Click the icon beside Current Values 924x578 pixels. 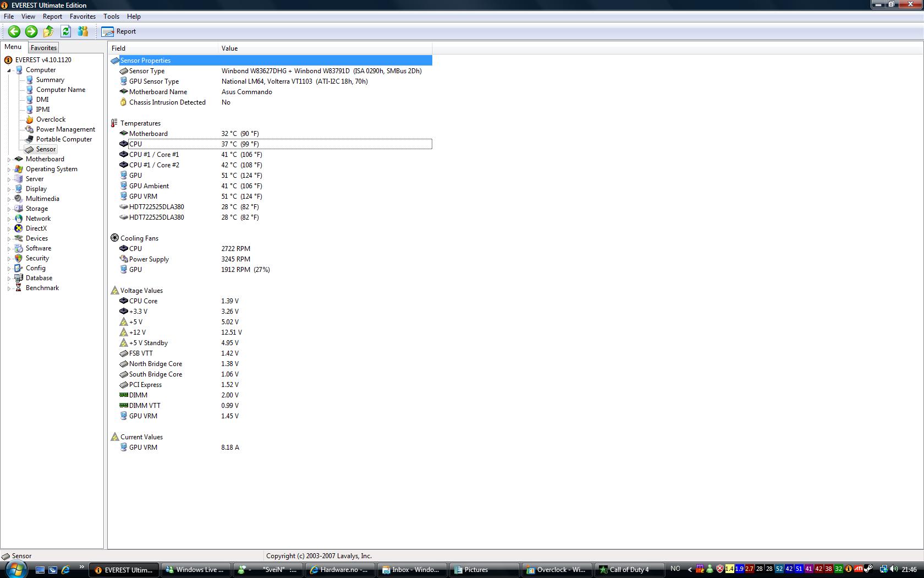(114, 437)
